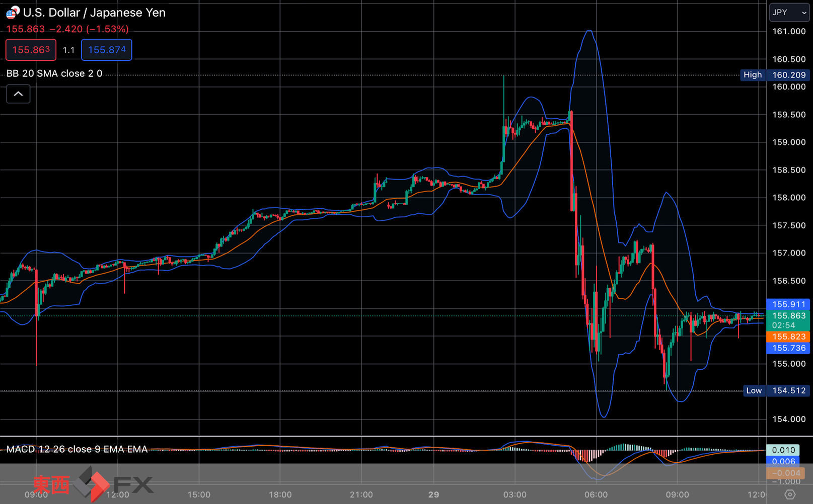Click the green current price countdown label

(x=788, y=320)
